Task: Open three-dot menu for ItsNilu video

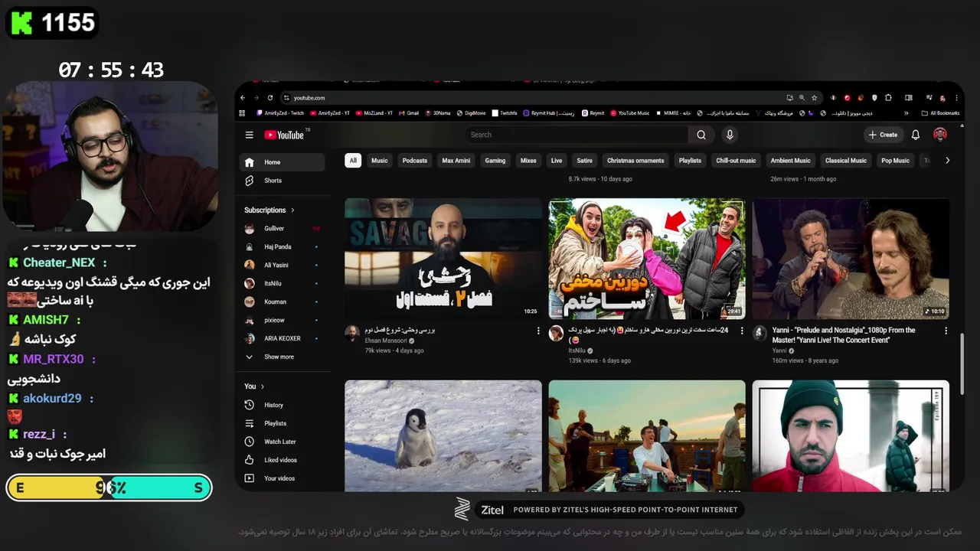Action: [742, 331]
